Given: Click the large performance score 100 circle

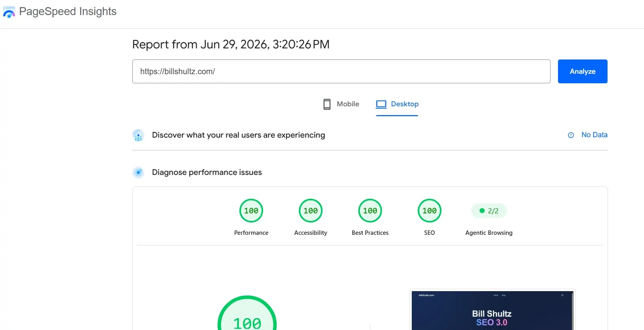Looking at the screenshot, I should point(247,313).
